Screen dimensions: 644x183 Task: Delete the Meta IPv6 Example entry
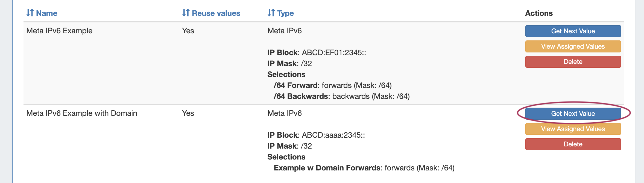pyautogui.click(x=573, y=62)
